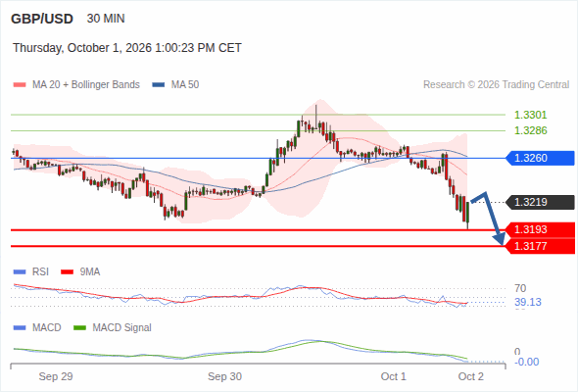Click the RSI value 39.13
Image resolution: width=578 pixels, height=392 pixels.
[528, 303]
